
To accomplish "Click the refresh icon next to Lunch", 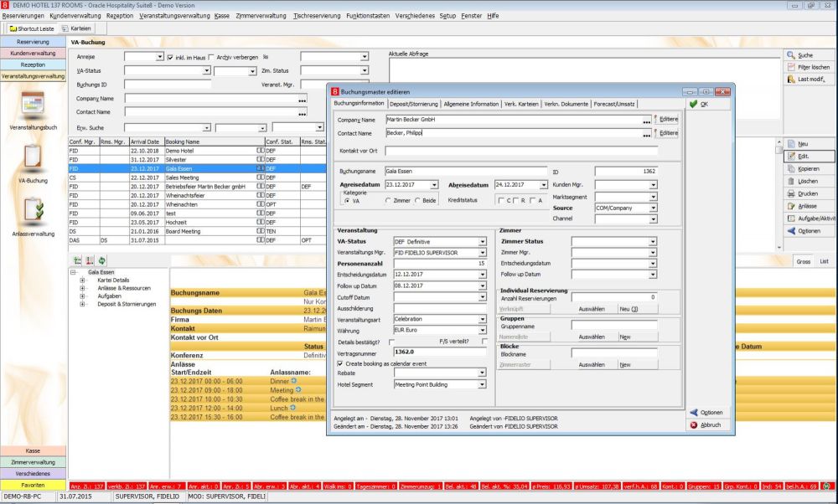I will (x=292, y=408).
